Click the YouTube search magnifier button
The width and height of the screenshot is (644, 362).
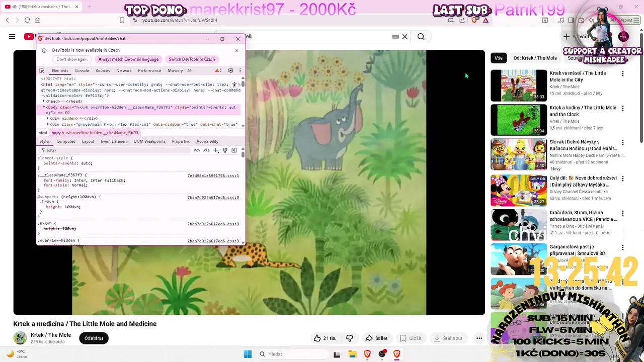(x=421, y=36)
